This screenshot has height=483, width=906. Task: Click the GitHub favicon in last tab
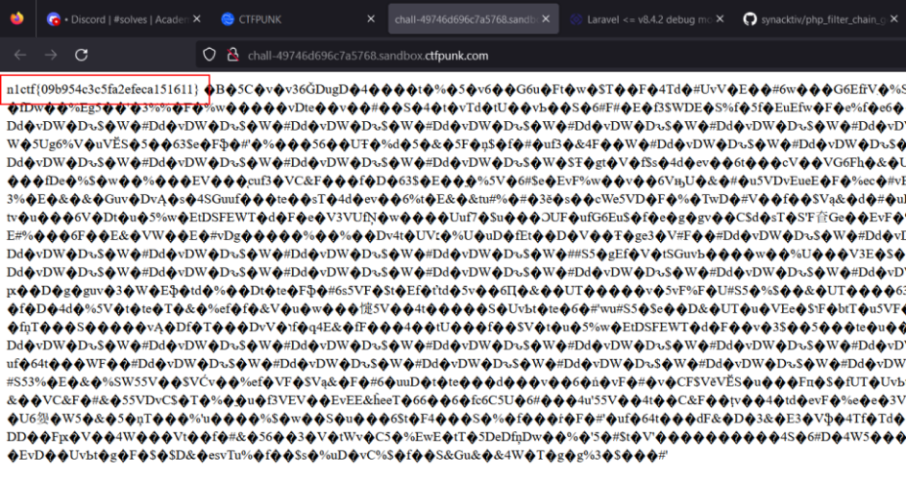point(749,19)
